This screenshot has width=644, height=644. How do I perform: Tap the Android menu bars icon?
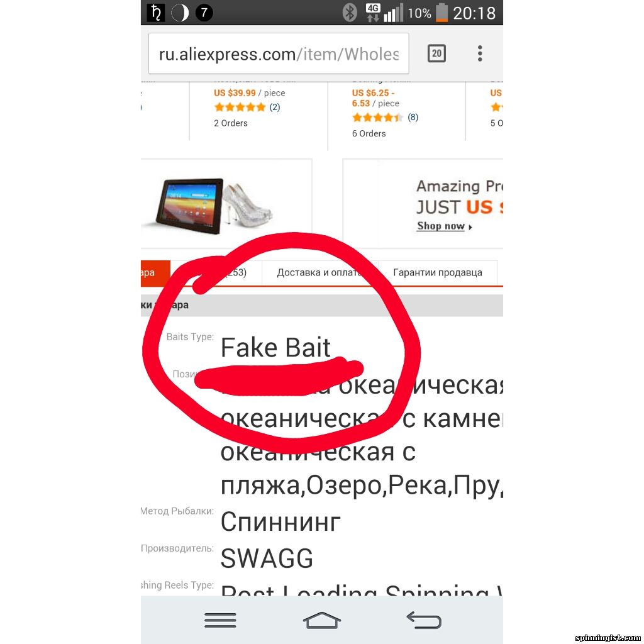tap(220, 620)
